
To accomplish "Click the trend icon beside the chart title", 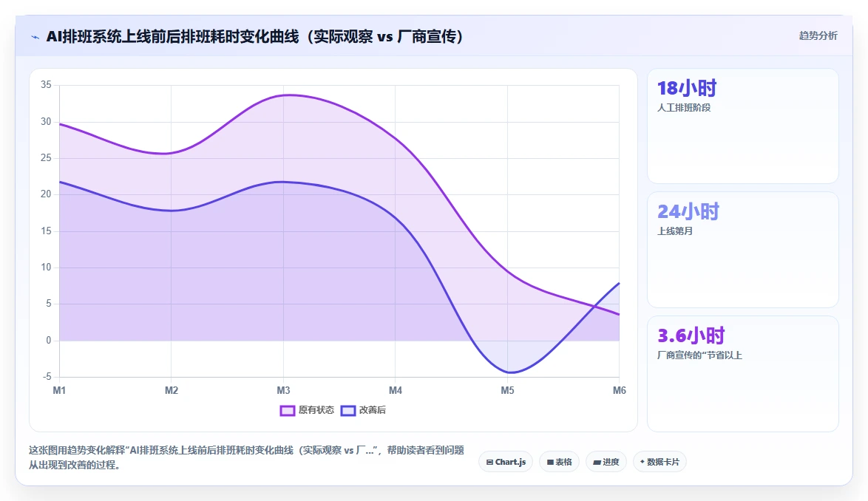I will [x=35, y=37].
